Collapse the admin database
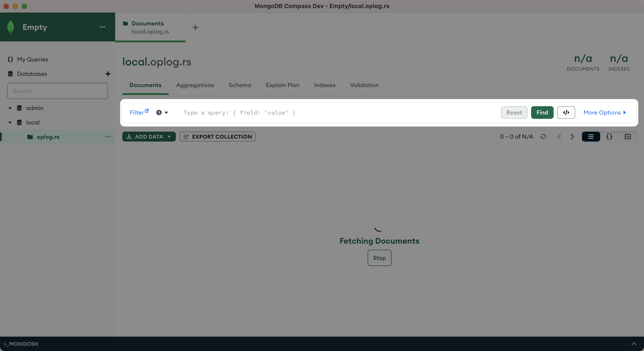 10,108
